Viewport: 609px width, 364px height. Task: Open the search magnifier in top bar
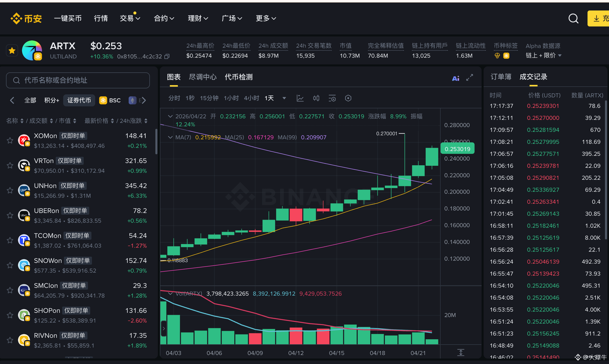[x=573, y=18]
